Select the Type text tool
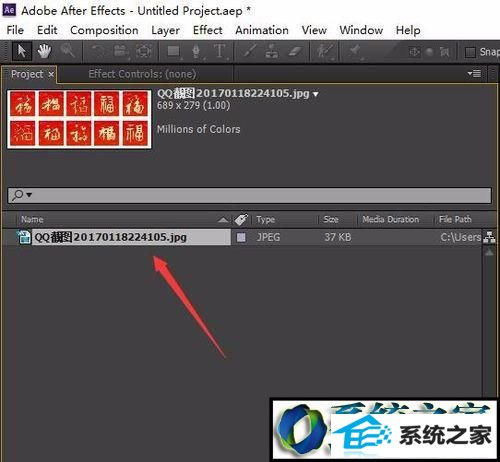Viewport: 500px width, 462px height. 219,52
